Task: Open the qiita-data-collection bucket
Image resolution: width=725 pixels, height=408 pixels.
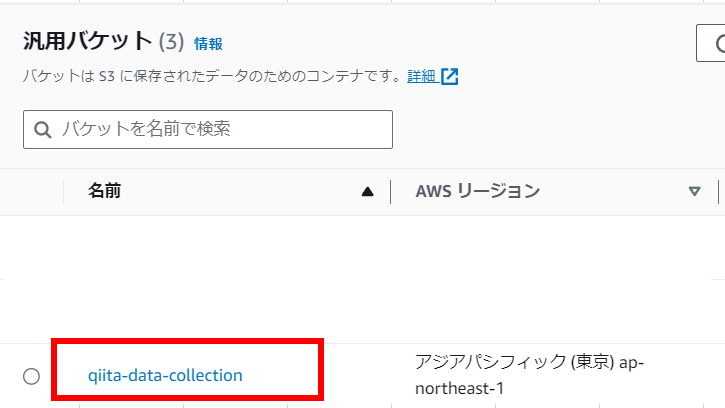Action: 165,376
